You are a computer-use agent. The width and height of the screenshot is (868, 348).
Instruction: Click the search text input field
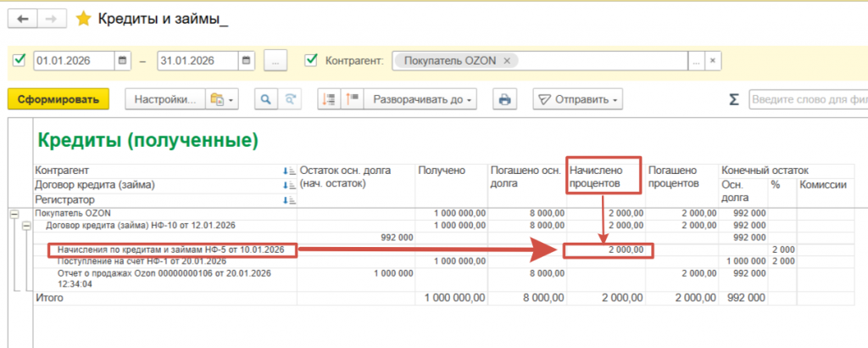point(805,99)
